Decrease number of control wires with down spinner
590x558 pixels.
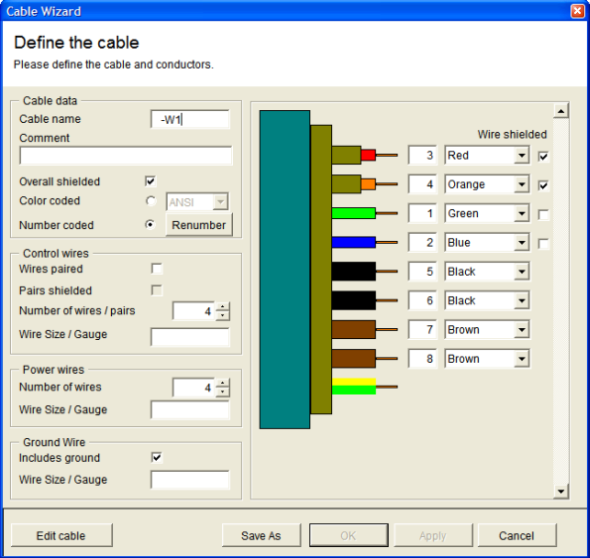223,315
